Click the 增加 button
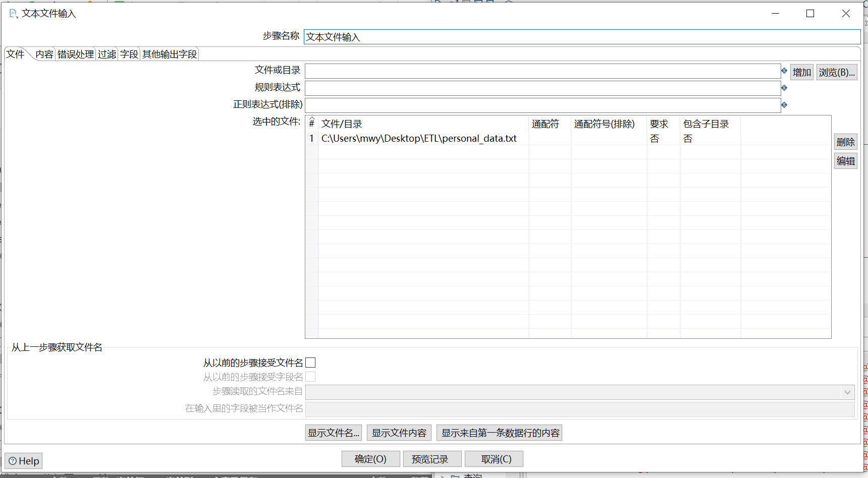 (x=802, y=72)
